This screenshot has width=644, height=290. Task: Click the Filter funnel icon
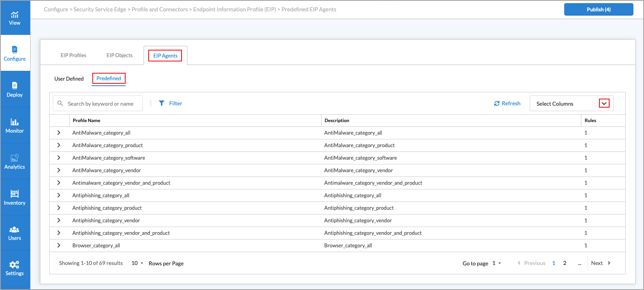coord(162,103)
